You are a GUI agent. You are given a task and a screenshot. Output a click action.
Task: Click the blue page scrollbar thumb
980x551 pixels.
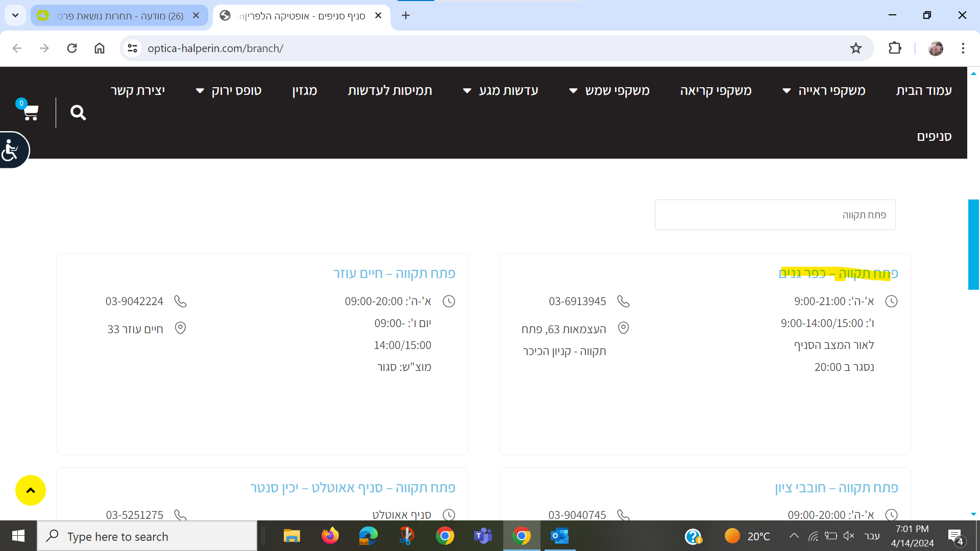click(973, 244)
